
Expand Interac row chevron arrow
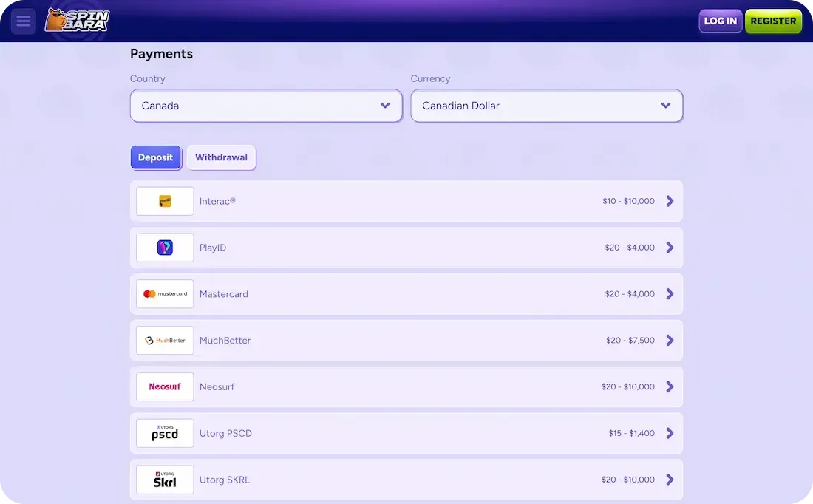[670, 201]
